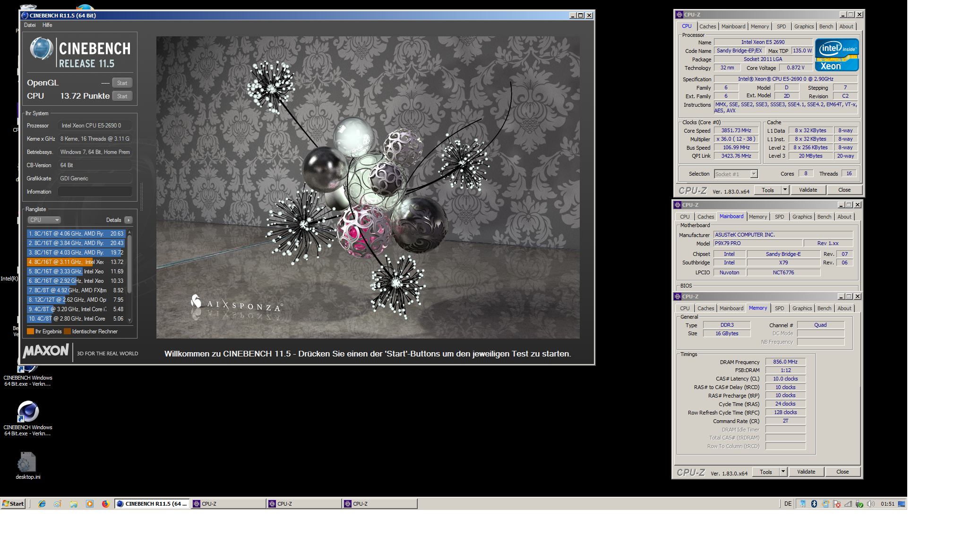Expand Tools dropdown arrow in CPU-Z processor window

[x=785, y=190]
